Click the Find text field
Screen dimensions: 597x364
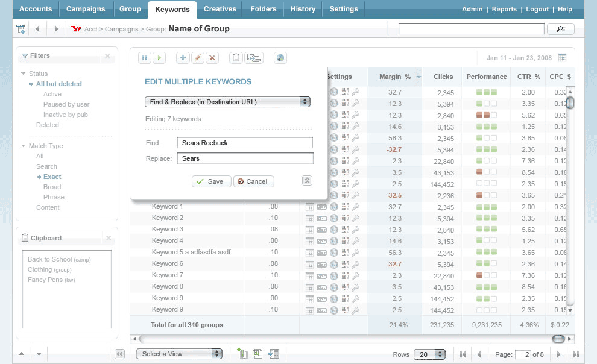point(245,143)
